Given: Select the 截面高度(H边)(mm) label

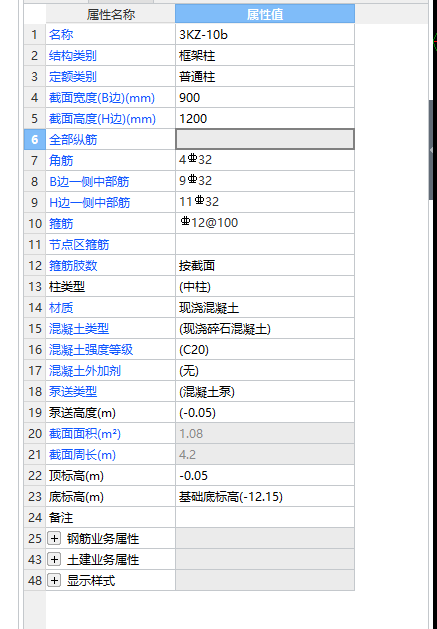Looking at the screenshot, I should [x=102, y=118].
